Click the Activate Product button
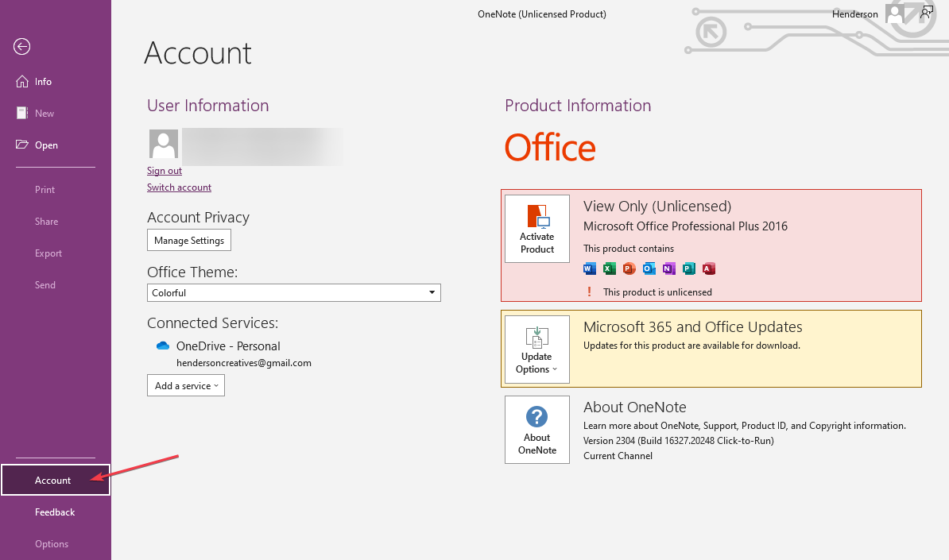The image size is (949, 560). 536,229
